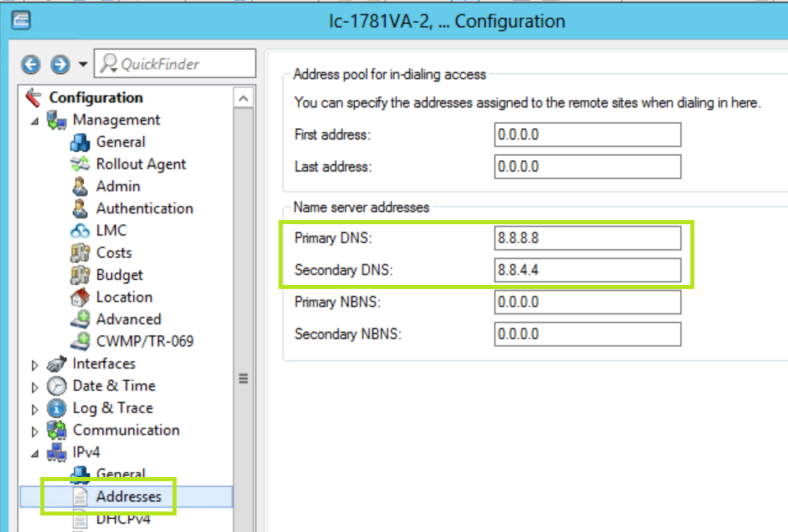
Task: Expand the Log & Trace node
Action: click(x=35, y=409)
